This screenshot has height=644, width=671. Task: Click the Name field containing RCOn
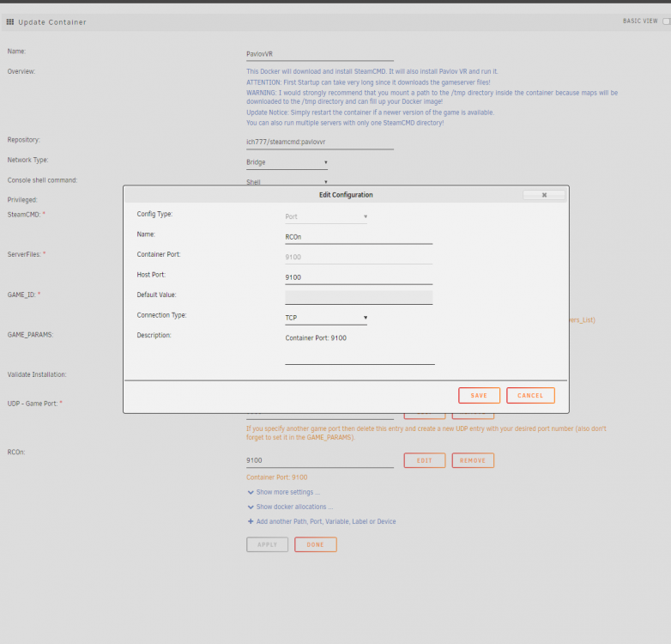(x=359, y=237)
